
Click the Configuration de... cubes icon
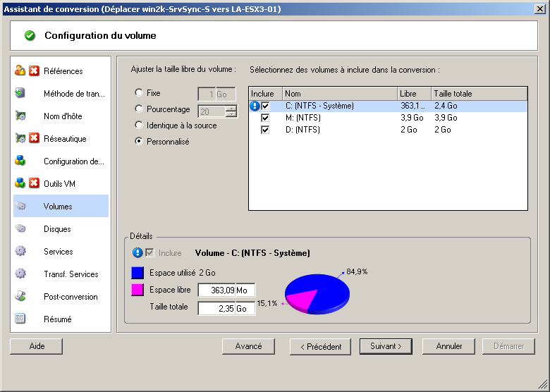point(20,161)
